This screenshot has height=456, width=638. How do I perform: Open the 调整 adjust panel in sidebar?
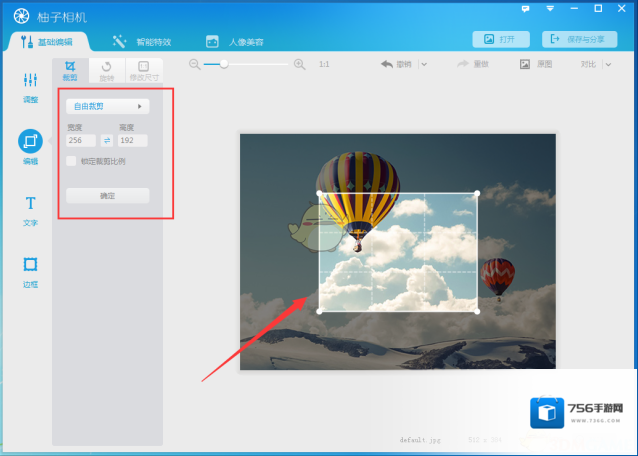point(30,87)
